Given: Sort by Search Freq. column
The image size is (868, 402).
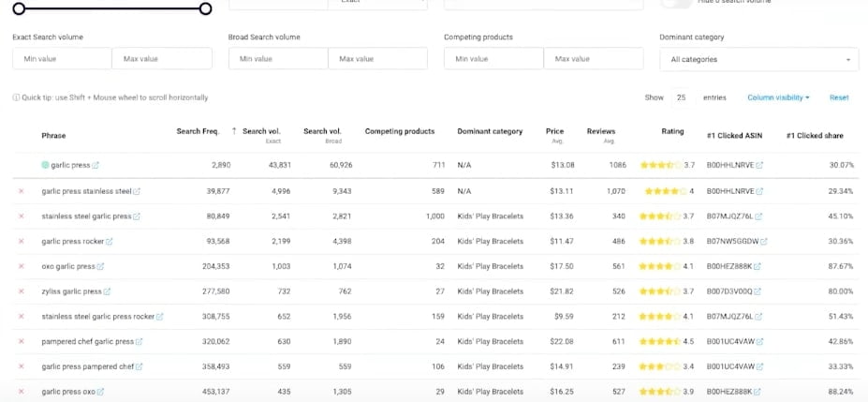Looking at the screenshot, I should 198,132.
